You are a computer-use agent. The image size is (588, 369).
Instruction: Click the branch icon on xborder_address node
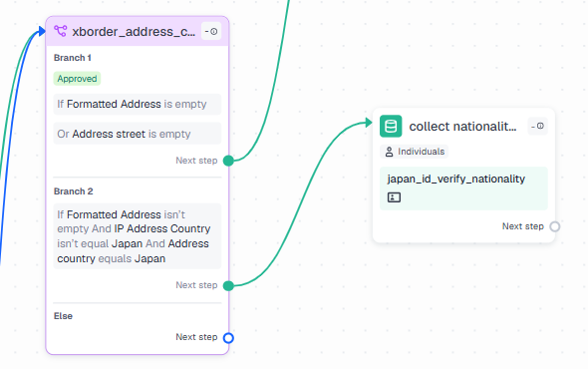(61, 31)
